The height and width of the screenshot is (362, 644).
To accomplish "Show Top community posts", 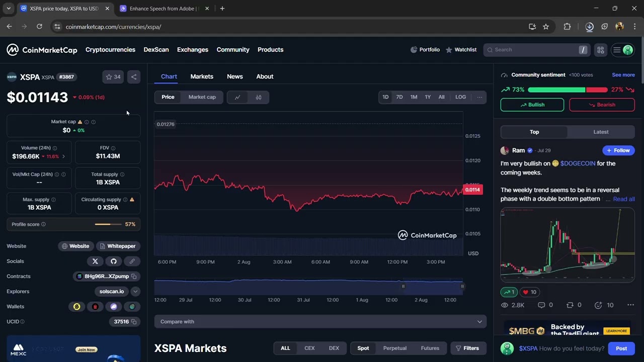I will [534, 132].
